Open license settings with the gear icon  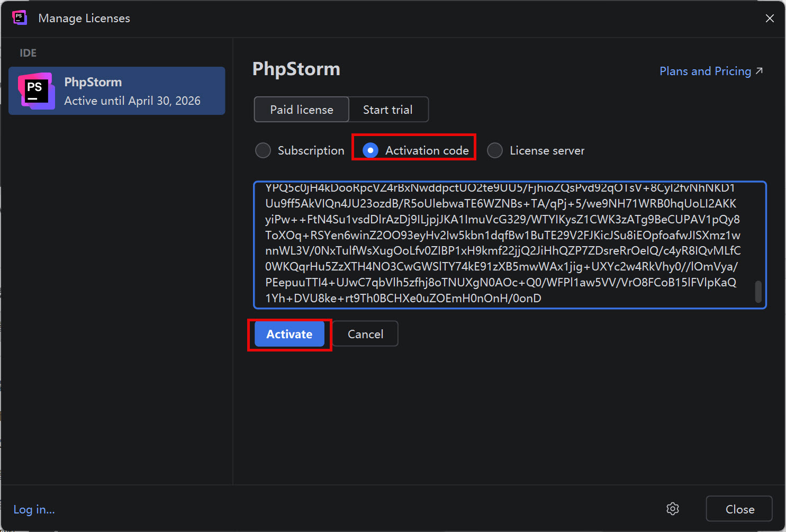pos(672,509)
